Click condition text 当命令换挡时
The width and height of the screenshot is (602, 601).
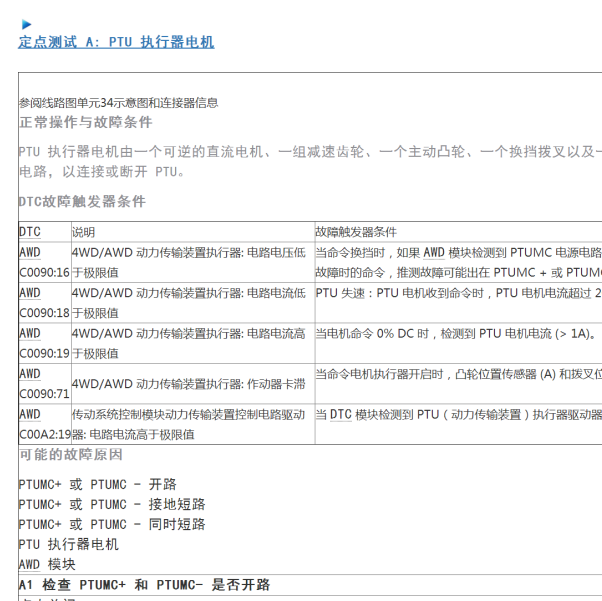click(x=458, y=262)
